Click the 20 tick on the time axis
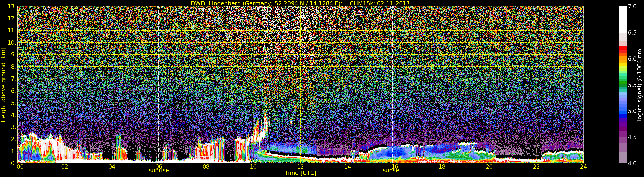 489,166
